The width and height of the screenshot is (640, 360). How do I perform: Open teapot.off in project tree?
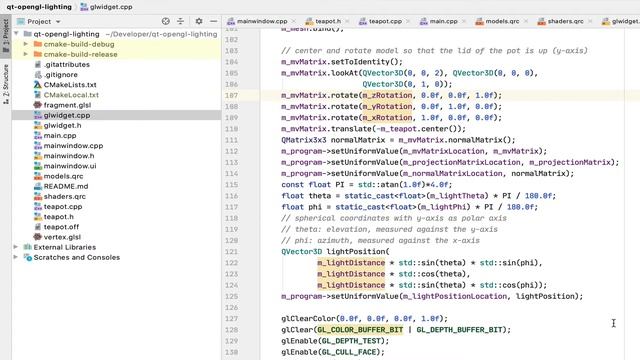point(61,227)
